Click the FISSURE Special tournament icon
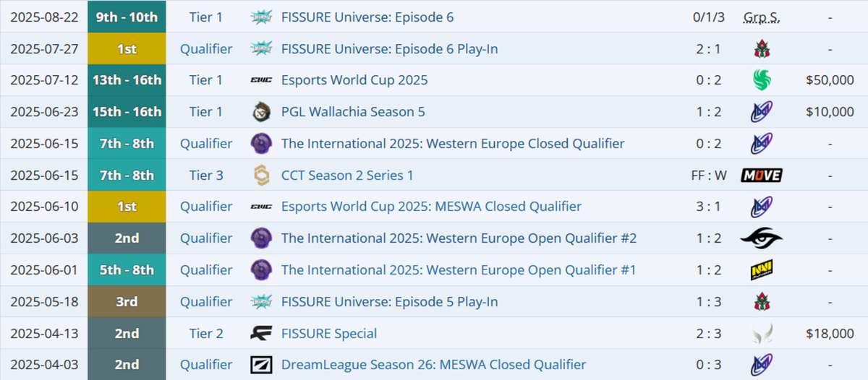The height and width of the screenshot is (380, 868). [261, 334]
